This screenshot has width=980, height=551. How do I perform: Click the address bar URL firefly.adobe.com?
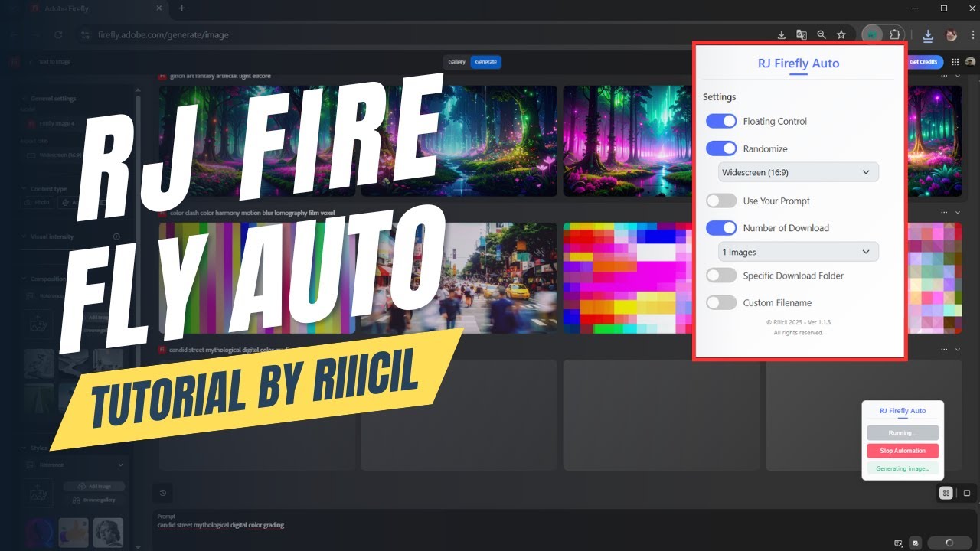[163, 34]
